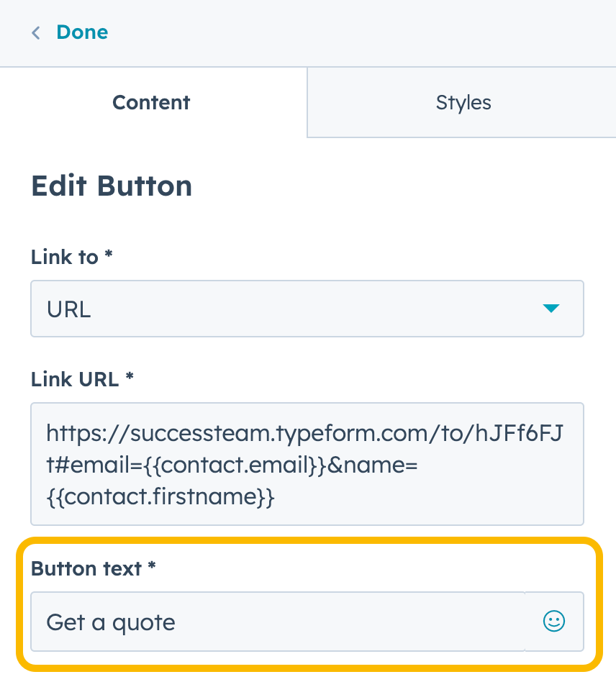Click the 'Get a quote' text

(111, 622)
